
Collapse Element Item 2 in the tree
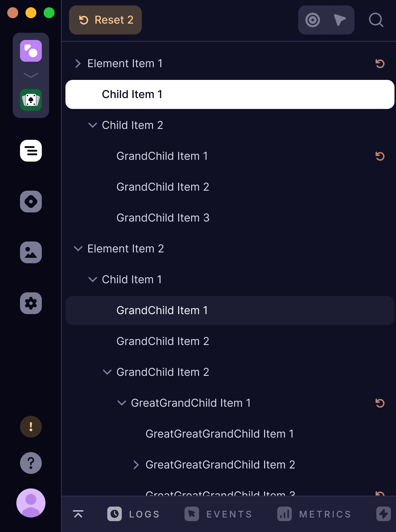point(78,249)
